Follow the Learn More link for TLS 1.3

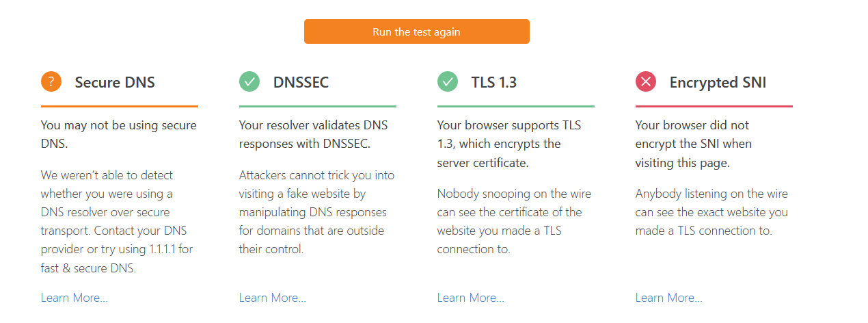pos(471,298)
